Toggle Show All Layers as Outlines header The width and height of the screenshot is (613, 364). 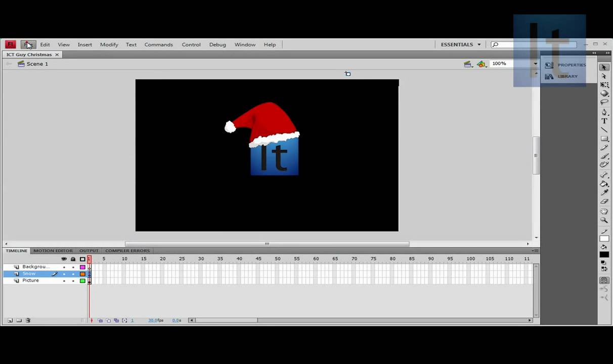tap(82, 259)
